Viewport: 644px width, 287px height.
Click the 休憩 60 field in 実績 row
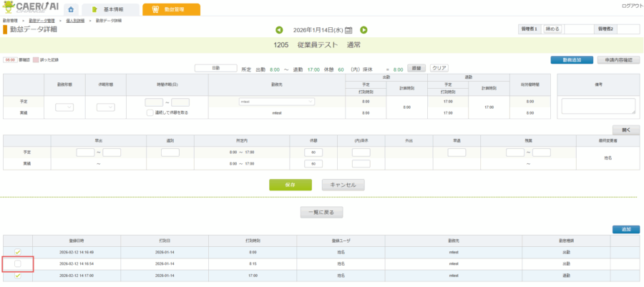coord(313,164)
